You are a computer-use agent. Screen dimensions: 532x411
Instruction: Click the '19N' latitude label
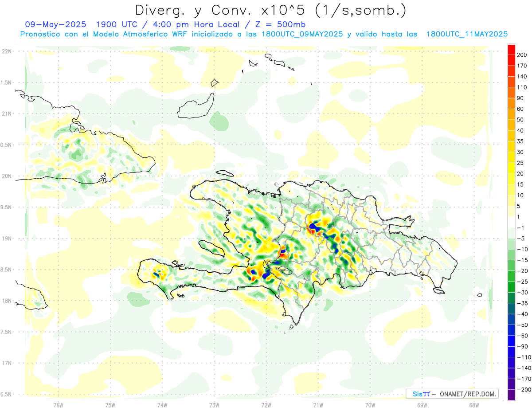pos(7,239)
